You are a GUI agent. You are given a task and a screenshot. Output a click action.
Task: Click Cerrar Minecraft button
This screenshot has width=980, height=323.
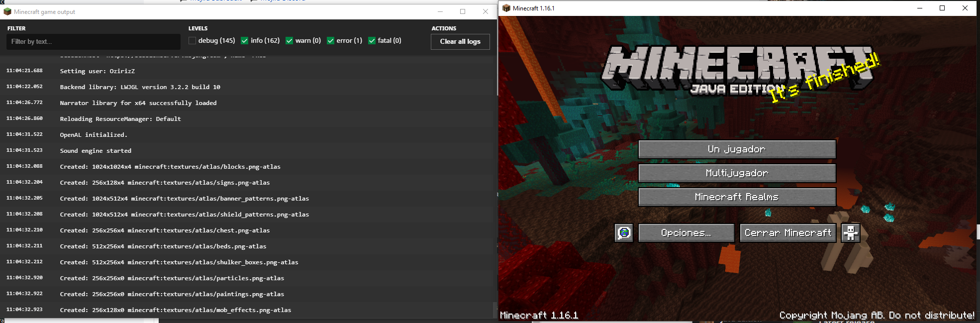pyautogui.click(x=788, y=232)
